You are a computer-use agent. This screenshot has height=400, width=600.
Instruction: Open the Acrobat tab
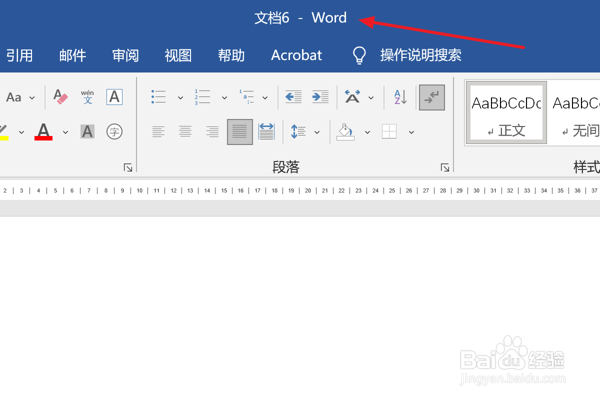coord(296,56)
